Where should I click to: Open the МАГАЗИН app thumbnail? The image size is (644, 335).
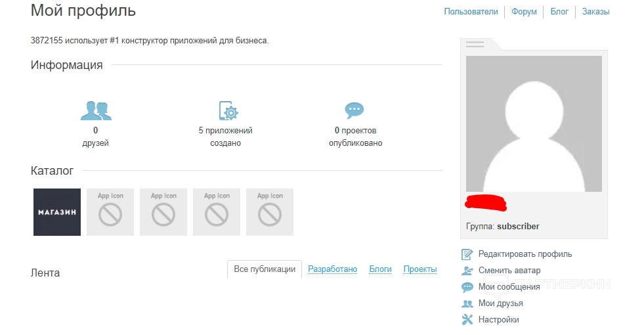(x=57, y=212)
